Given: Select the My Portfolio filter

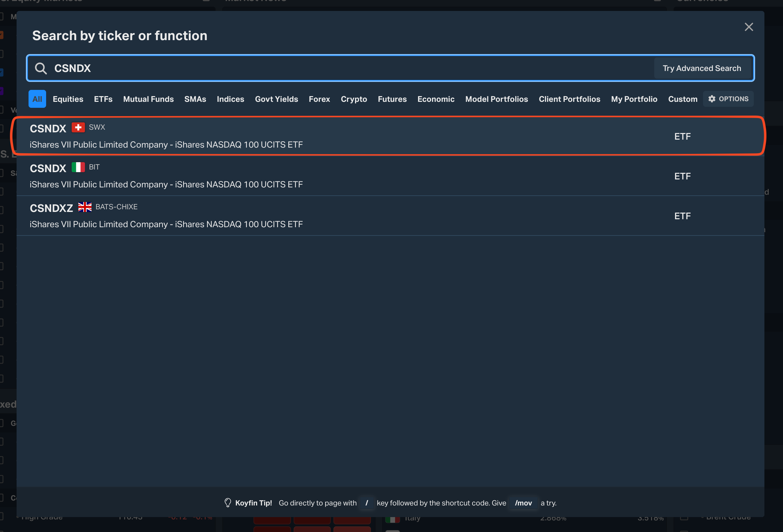Looking at the screenshot, I should tap(634, 99).
